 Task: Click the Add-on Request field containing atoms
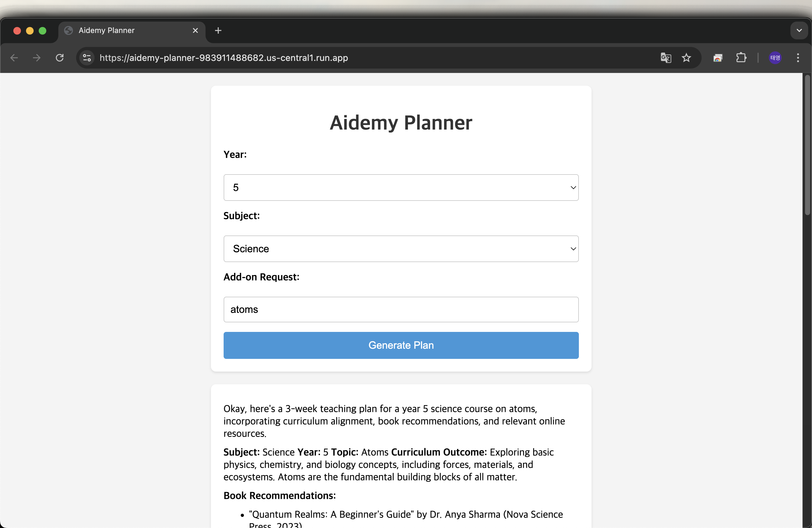[x=401, y=310]
